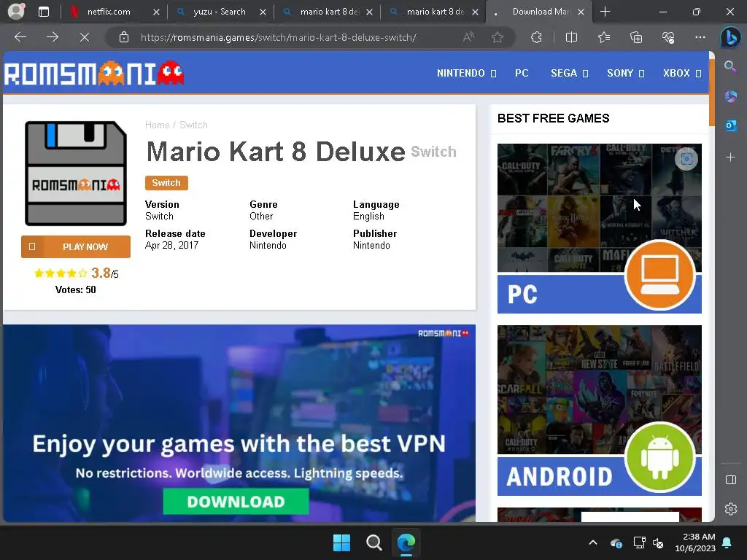Image resolution: width=747 pixels, height=560 pixels.
Task: Open the profile avatar icon
Action: coord(16,12)
